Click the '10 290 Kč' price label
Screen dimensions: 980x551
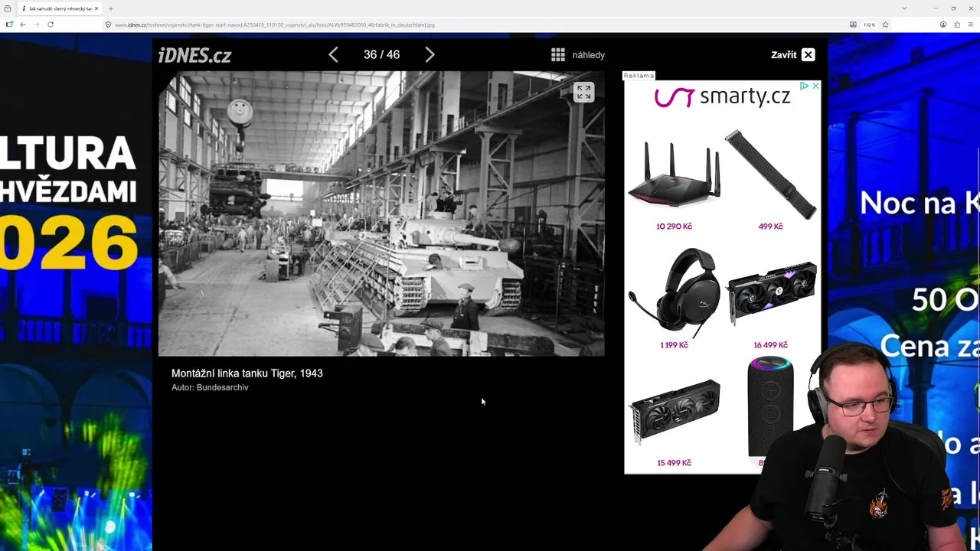(674, 227)
